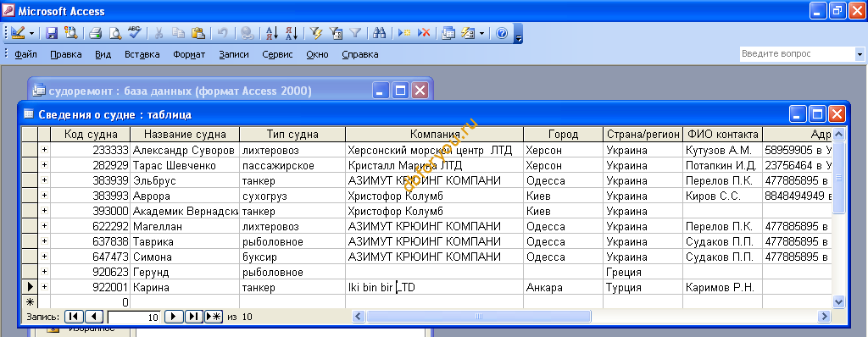Click the delete record toolbar icon

pos(424,33)
